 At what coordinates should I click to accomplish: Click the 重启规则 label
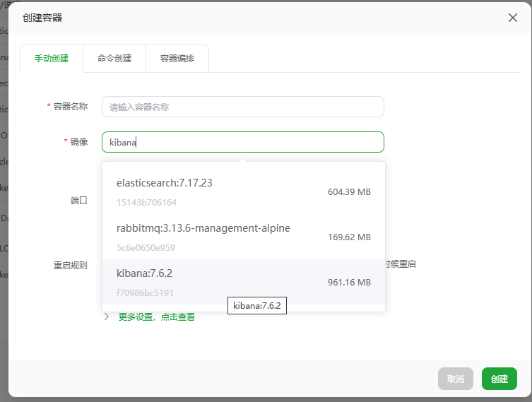tap(71, 265)
